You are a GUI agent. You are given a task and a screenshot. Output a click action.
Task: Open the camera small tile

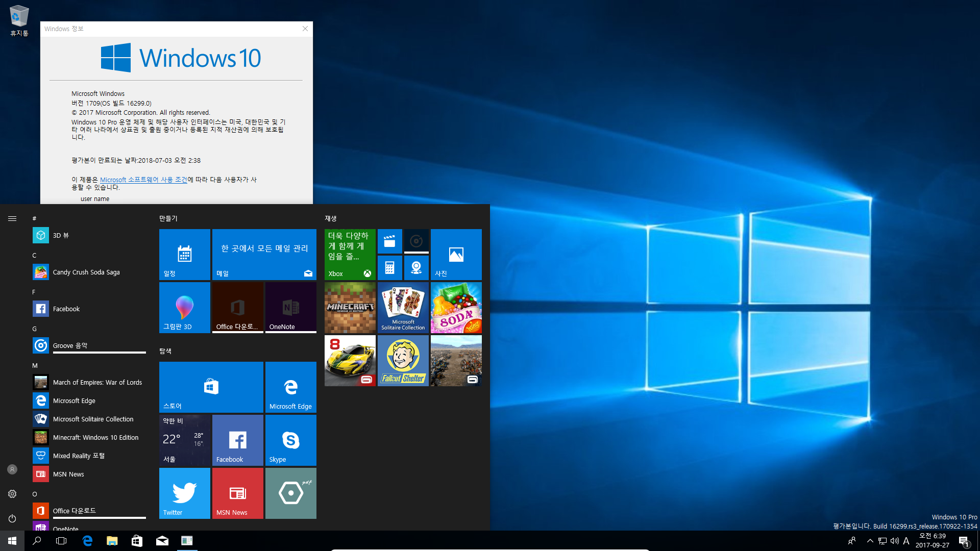click(x=416, y=268)
